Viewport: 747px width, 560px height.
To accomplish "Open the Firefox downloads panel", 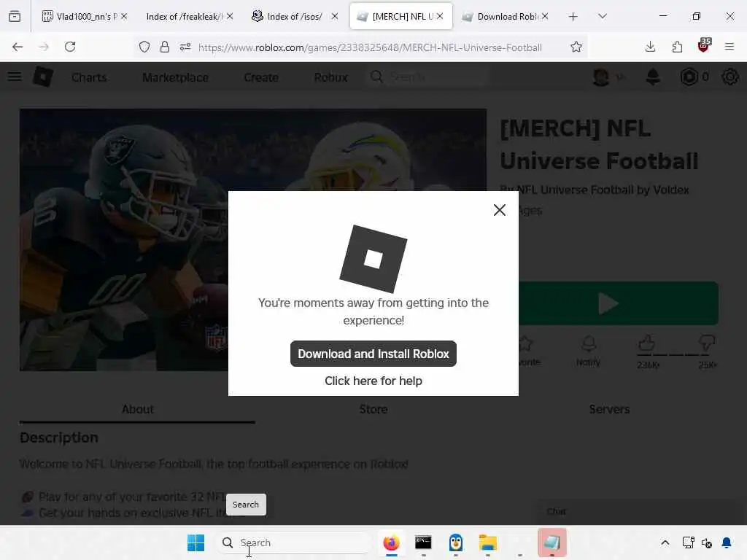I will [x=650, y=47].
